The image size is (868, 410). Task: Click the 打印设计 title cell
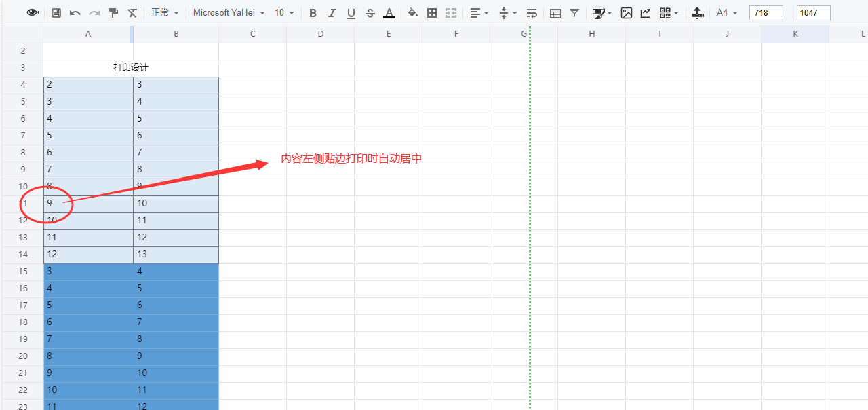[x=131, y=68]
